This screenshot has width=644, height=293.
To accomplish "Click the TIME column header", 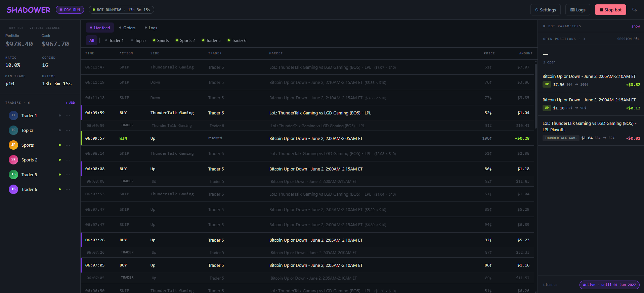I will (90, 53).
